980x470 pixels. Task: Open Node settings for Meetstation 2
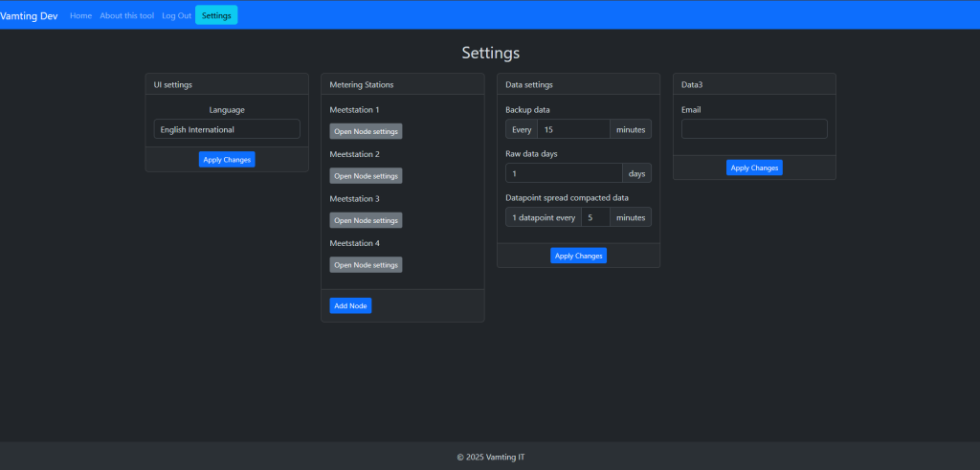tap(366, 176)
